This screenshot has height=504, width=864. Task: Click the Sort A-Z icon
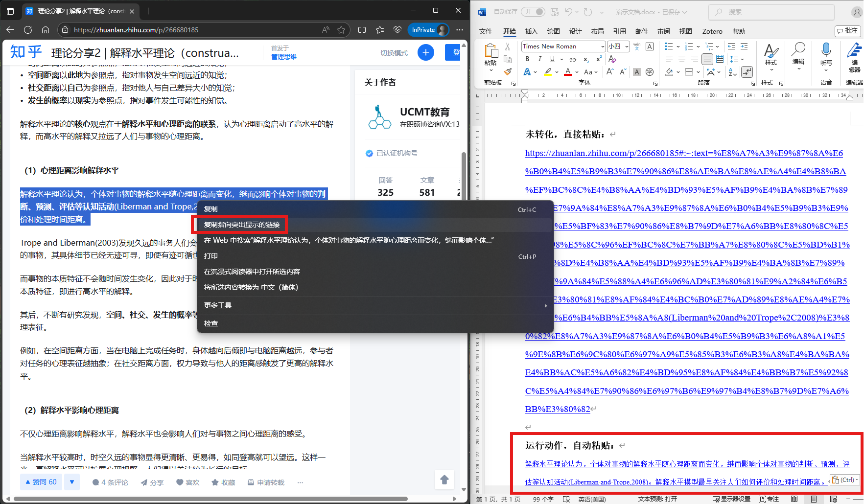click(x=733, y=72)
